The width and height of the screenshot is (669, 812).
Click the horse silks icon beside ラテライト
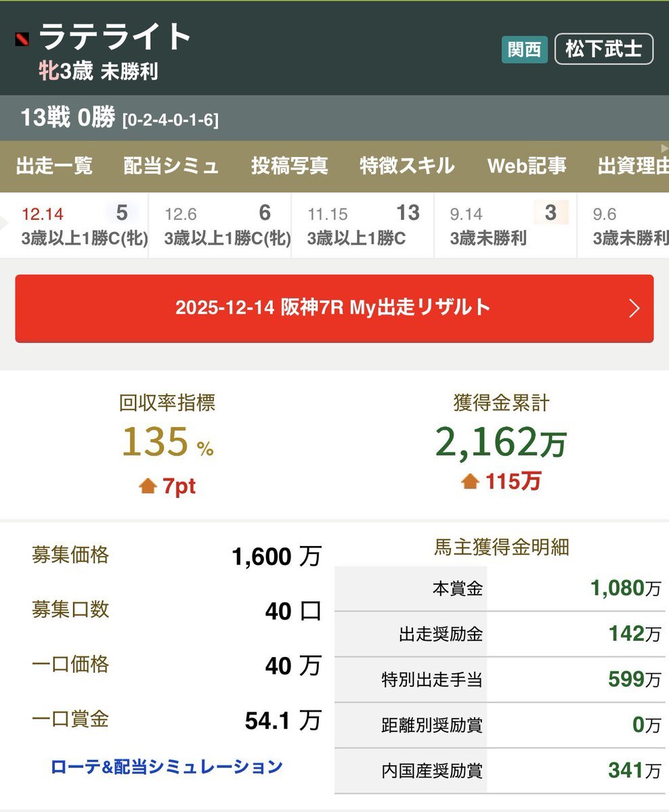pos(22,39)
